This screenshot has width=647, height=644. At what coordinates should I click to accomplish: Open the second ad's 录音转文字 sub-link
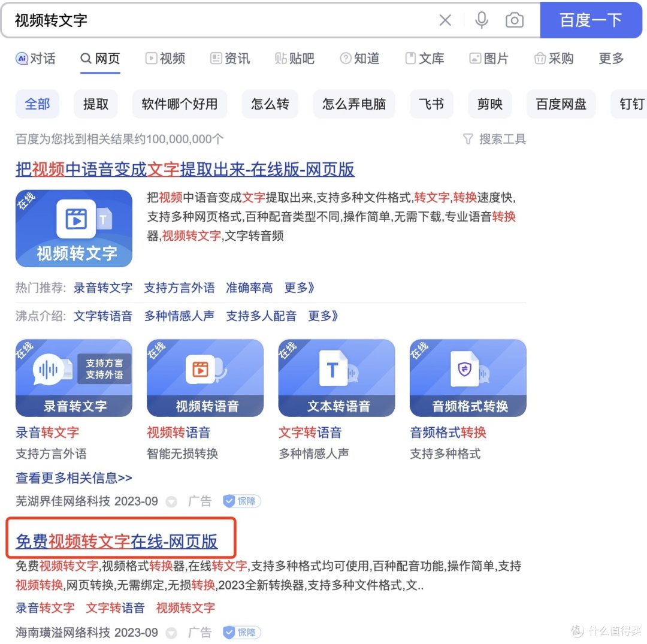click(x=45, y=607)
